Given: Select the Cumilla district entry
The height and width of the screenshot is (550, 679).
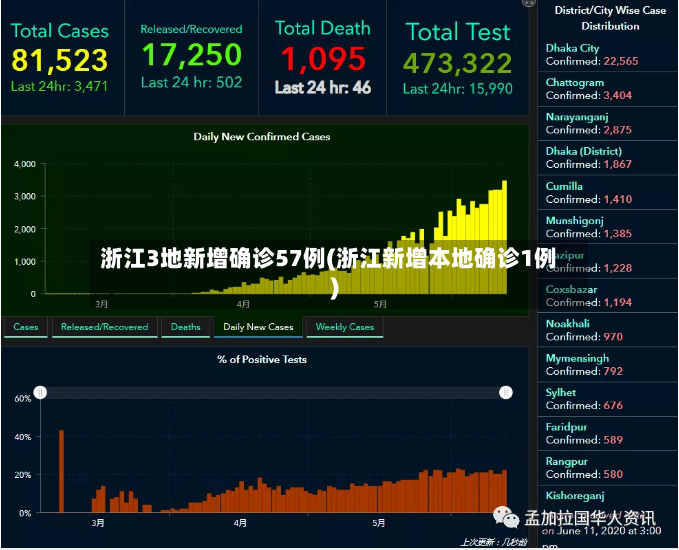Looking at the screenshot, I should [x=608, y=193].
